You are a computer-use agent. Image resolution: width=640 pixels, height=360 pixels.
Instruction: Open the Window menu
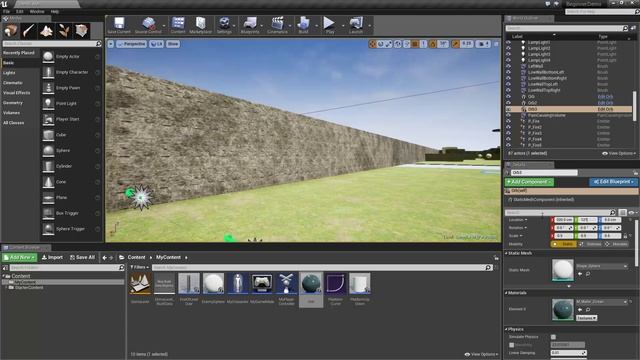pos(37,11)
